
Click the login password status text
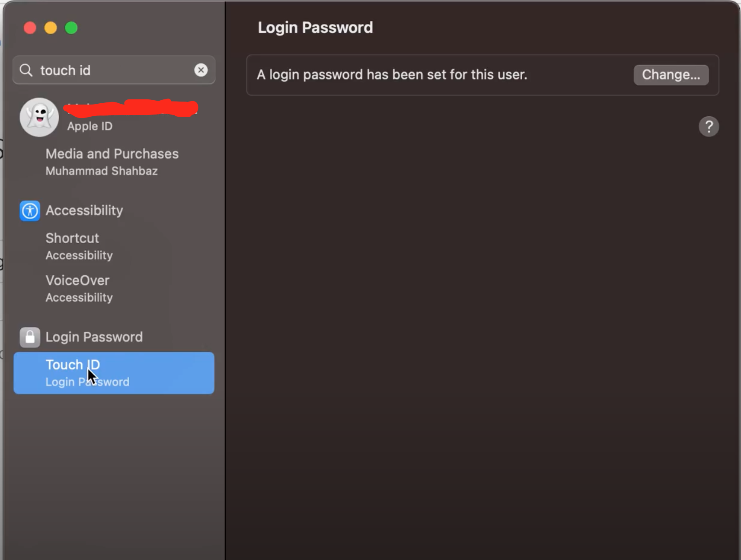click(392, 75)
